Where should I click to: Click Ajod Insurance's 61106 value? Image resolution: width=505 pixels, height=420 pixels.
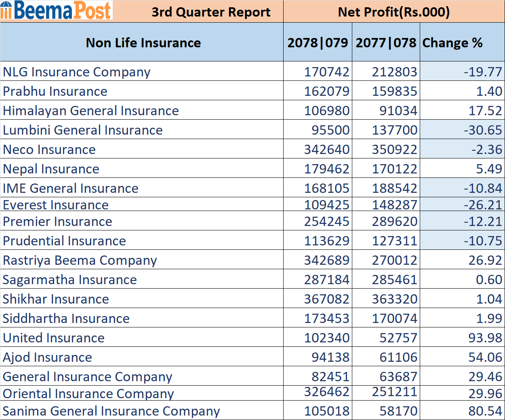point(398,357)
